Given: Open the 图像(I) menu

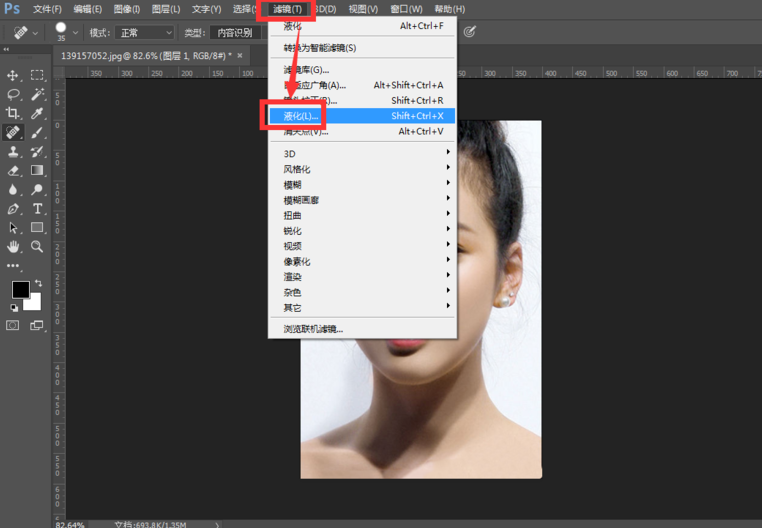Looking at the screenshot, I should click(126, 9).
